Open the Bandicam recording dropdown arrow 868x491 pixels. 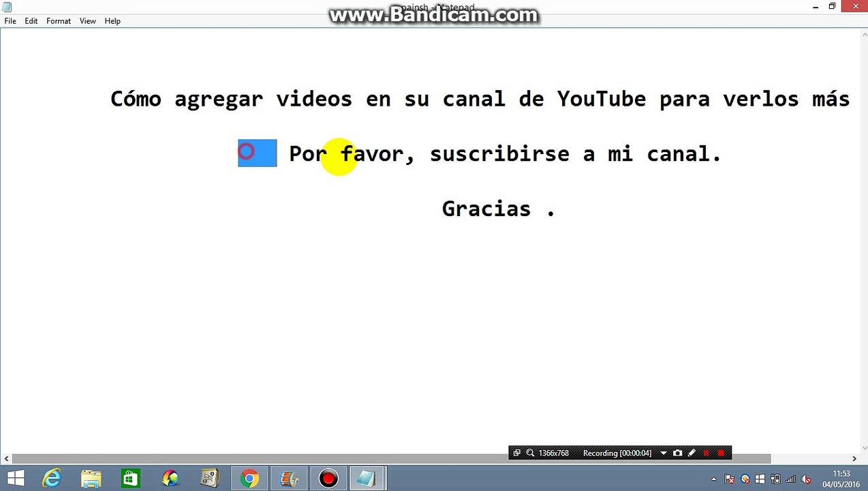663,453
